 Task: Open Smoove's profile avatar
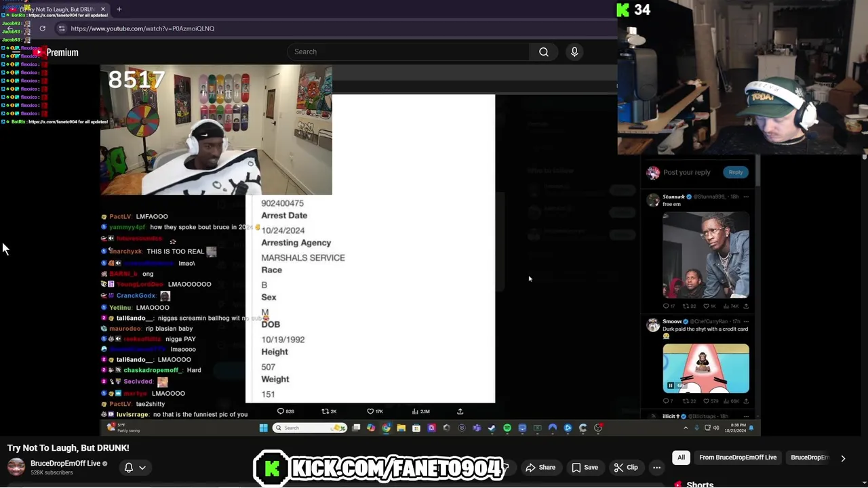[653, 326]
